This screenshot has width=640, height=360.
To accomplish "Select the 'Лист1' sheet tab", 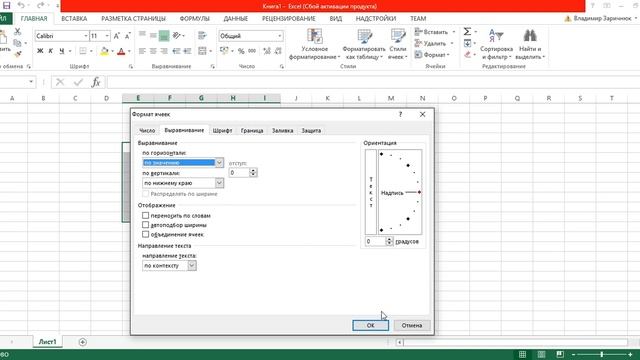I will (47, 342).
